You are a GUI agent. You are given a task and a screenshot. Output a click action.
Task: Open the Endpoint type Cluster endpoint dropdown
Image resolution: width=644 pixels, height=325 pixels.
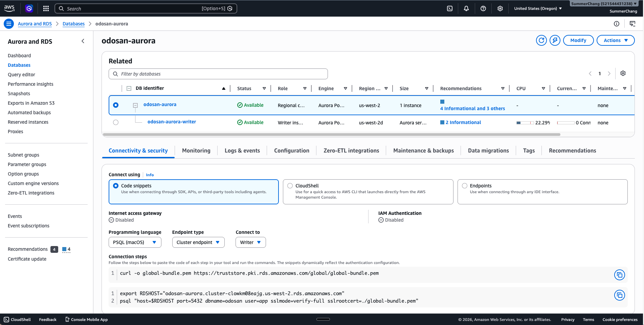click(x=198, y=242)
